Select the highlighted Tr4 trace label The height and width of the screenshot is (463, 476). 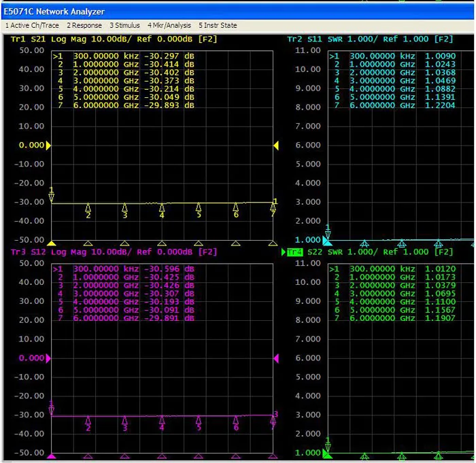[294, 252]
